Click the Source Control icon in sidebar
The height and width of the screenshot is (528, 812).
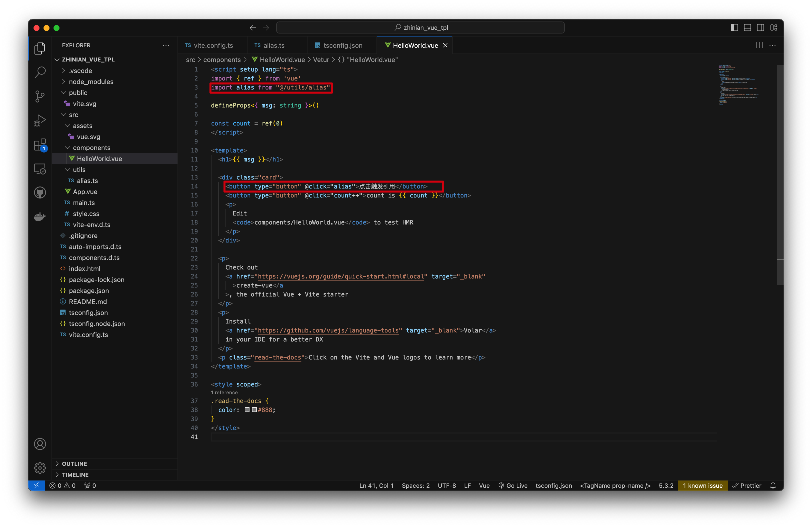tap(40, 96)
